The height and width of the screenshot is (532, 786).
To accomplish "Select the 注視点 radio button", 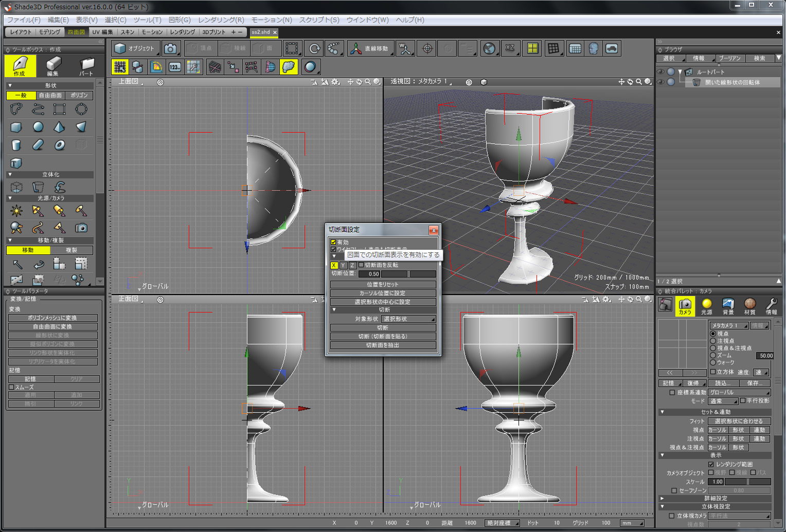I will (x=713, y=341).
